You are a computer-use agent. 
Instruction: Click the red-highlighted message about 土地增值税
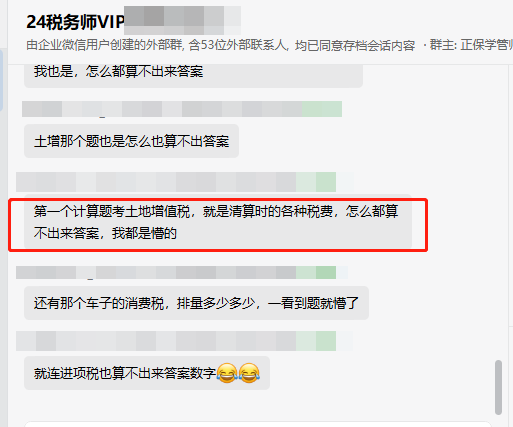point(218,222)
